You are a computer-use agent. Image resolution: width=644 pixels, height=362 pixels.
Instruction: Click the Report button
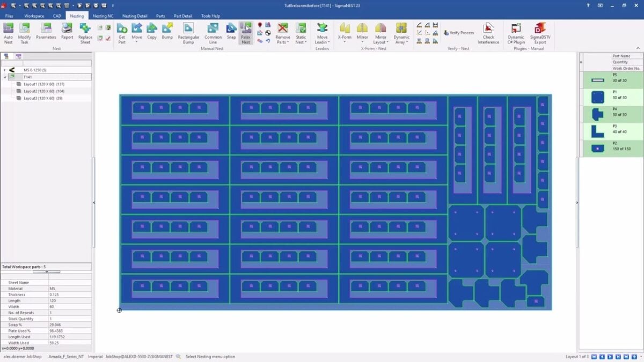click(x=67, y=33)
